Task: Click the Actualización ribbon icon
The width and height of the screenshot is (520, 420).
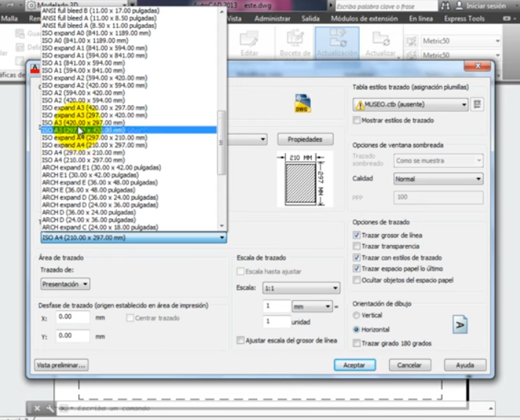Action: click(337, 38)
